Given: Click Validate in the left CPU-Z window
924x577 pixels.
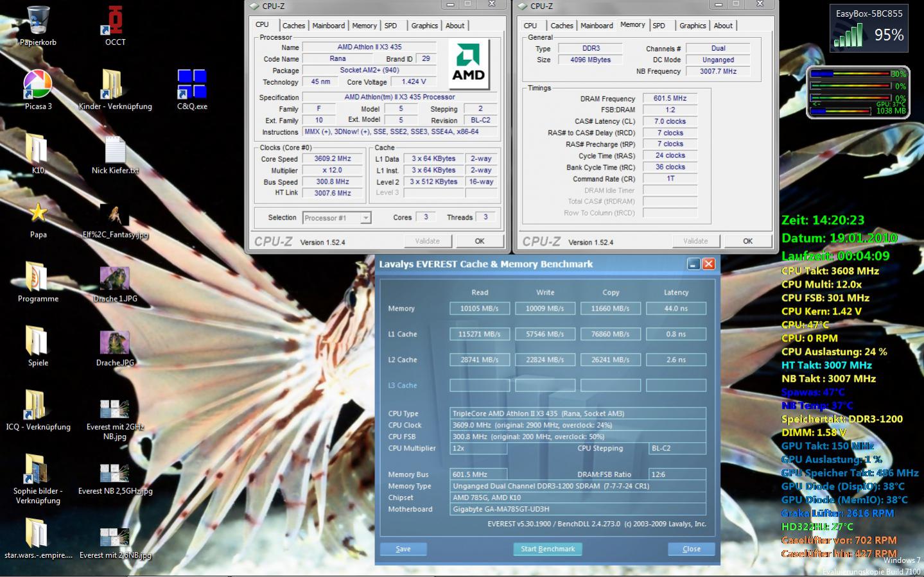Looking at the screenshot, I should (428, 241).
